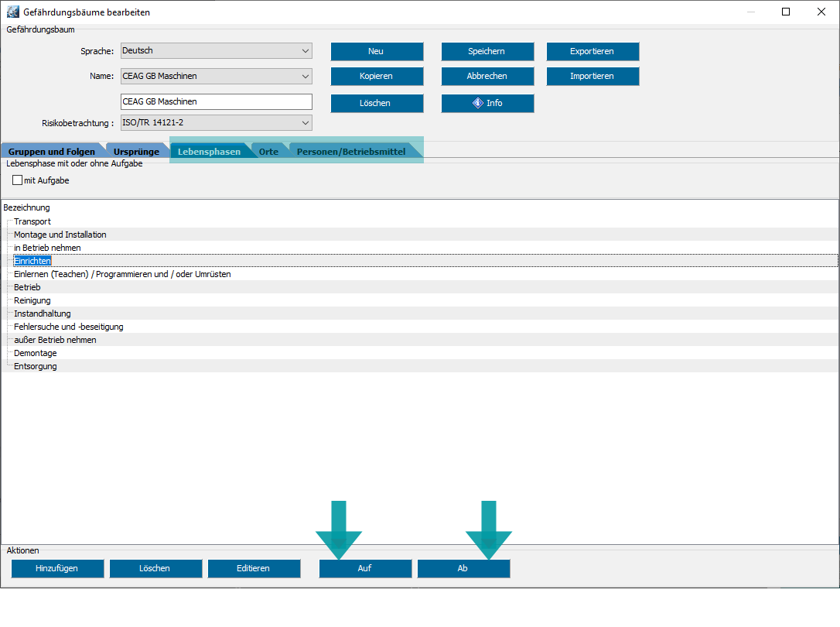
Task: Click the Exportieren button
Action: tap(592, 51)
